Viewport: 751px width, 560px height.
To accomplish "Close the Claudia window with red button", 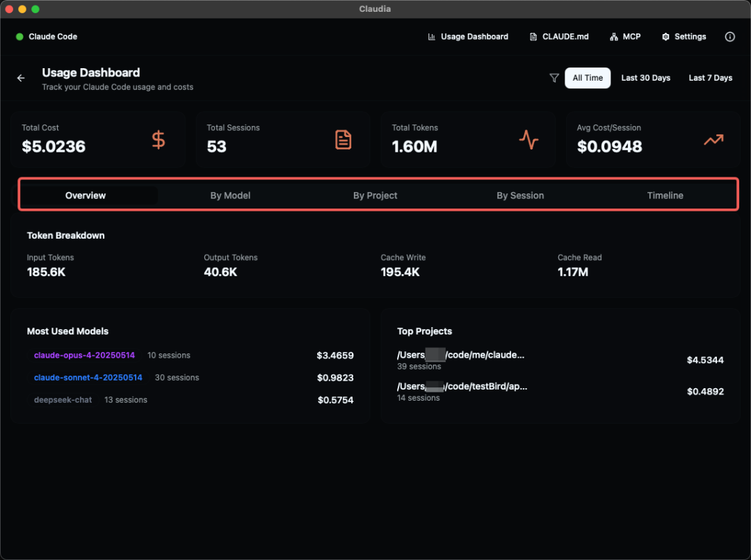I will coord(9,9).
